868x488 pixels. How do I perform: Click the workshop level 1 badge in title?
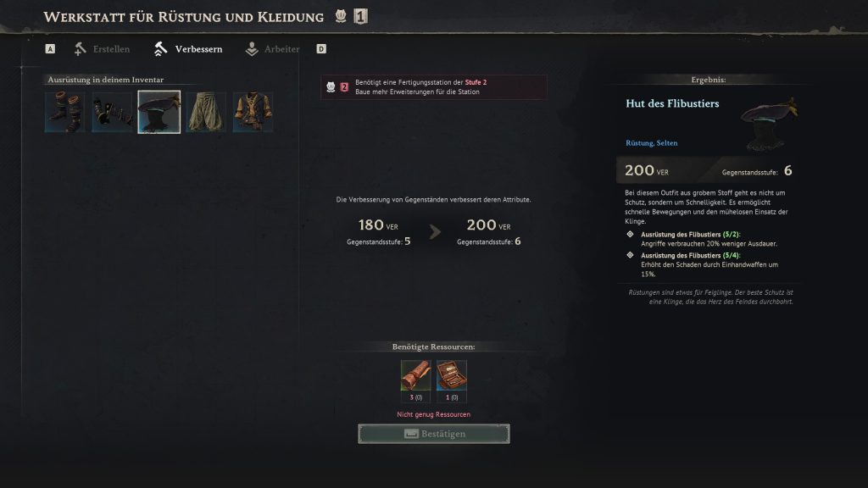click(360, 17)
